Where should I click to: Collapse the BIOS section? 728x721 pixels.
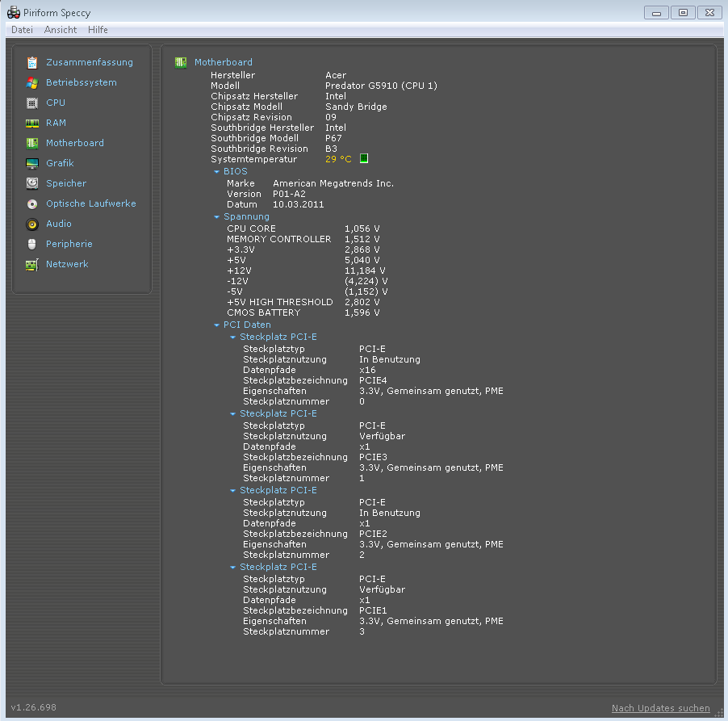[x=216, y=171]
